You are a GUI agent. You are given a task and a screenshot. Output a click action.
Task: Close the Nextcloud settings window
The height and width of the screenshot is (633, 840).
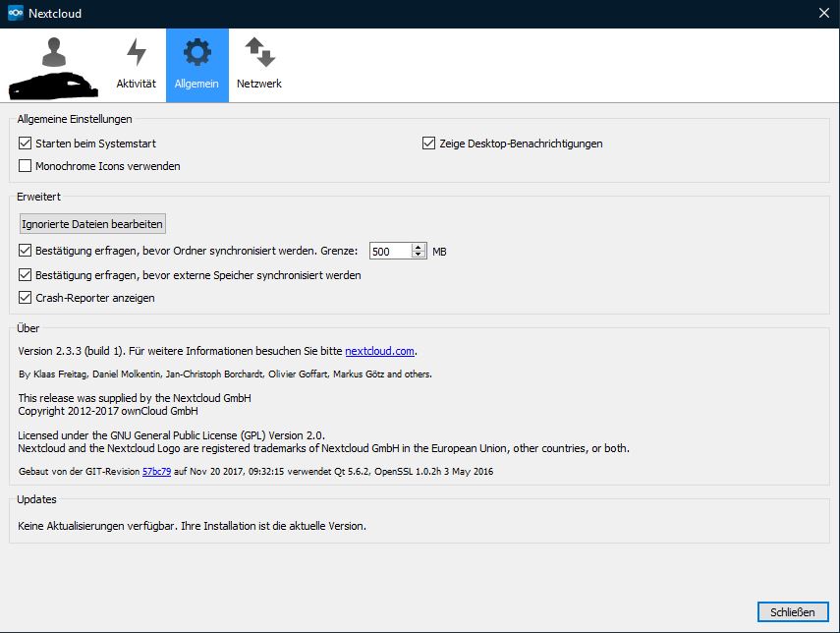click(x=824, y=13)
